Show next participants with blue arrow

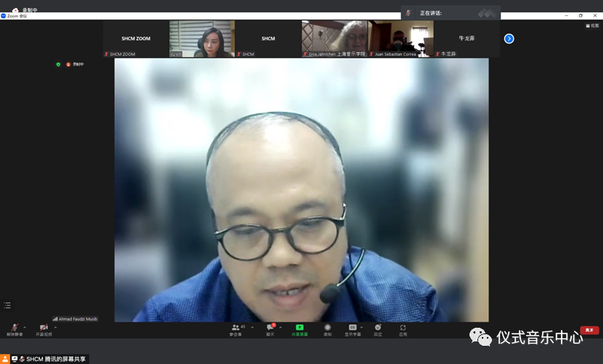tap(509, 38)
